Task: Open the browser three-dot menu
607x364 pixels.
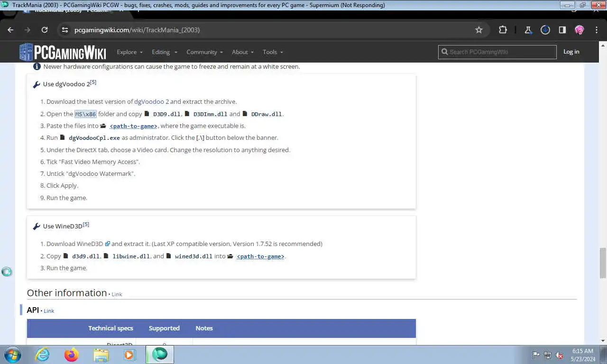Action: click(596, 30)
